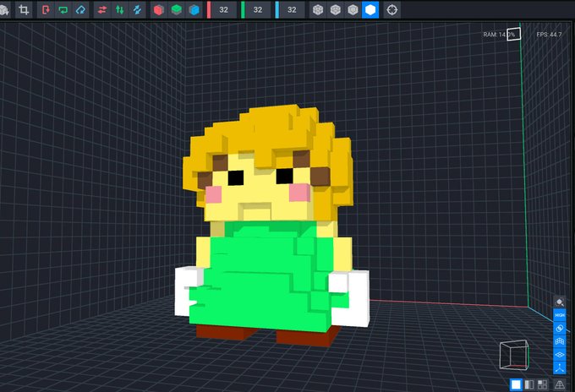Click the blue diagonal flip arrows icon
Image resolution: width=575 pixels, height=392 pixels.
[x=137, y=10]
